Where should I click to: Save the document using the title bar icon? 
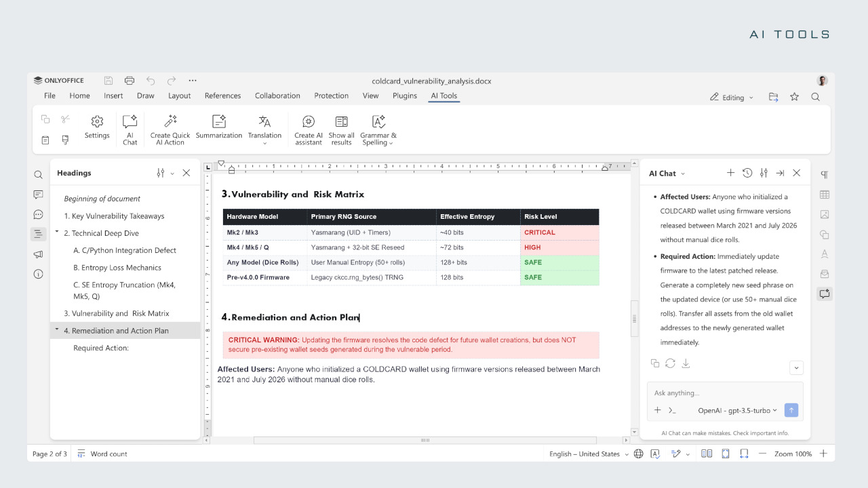tap(108, 80)
